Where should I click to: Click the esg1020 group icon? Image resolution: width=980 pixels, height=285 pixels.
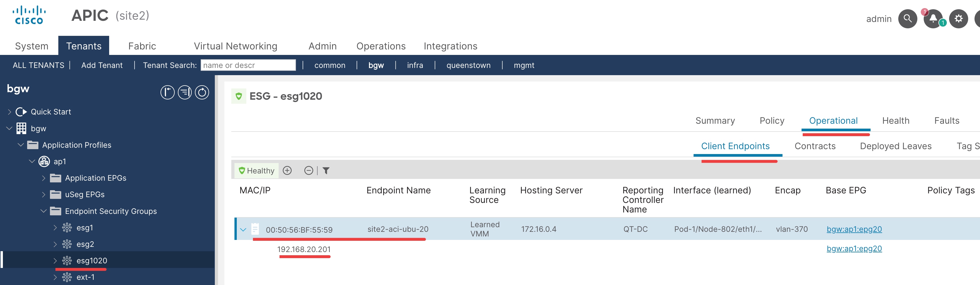pyautogui.click(x=67, y=261)
